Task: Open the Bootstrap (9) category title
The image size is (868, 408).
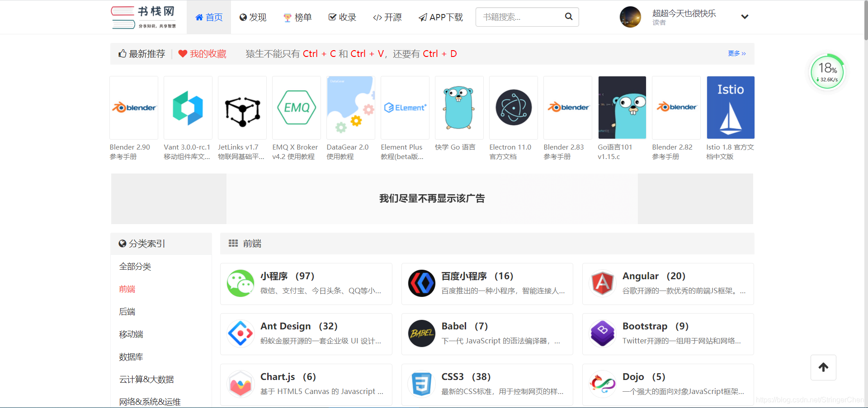Action: pos(656,326)
